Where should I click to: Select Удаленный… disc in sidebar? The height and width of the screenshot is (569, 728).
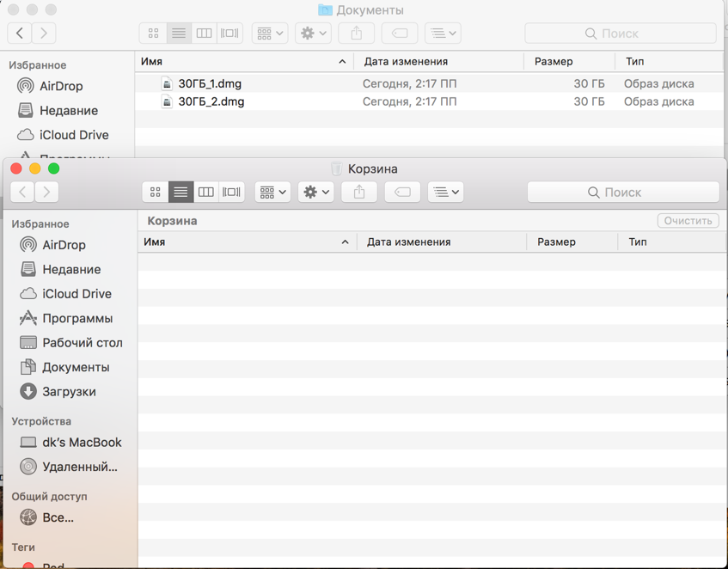tap(79, 467)
